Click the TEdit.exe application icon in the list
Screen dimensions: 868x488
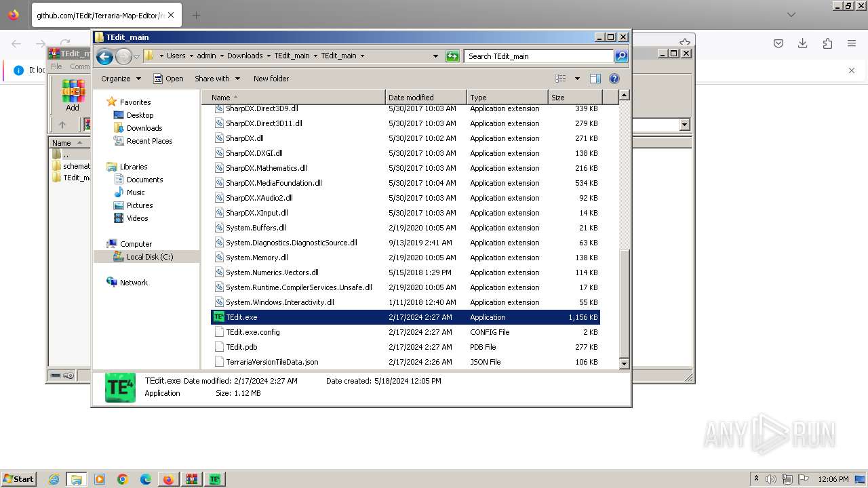tap(218, 317)
